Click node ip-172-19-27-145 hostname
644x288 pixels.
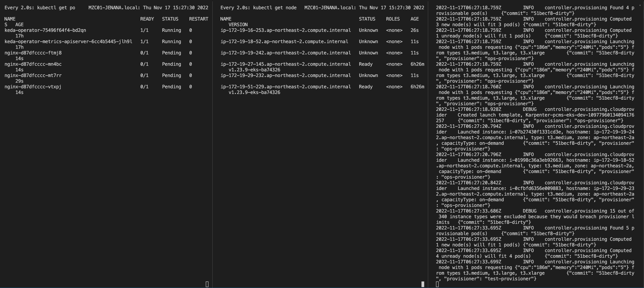point(285,64)
